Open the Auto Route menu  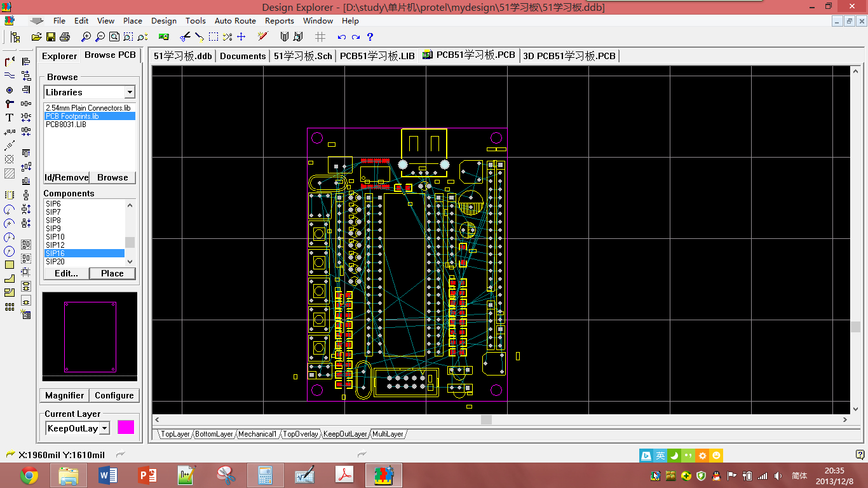[235, 20]
